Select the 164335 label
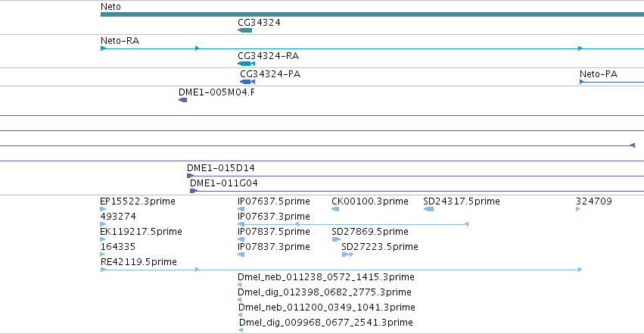Image resolution: width=644 pixels, height=334 pixels. pos(118,246)
